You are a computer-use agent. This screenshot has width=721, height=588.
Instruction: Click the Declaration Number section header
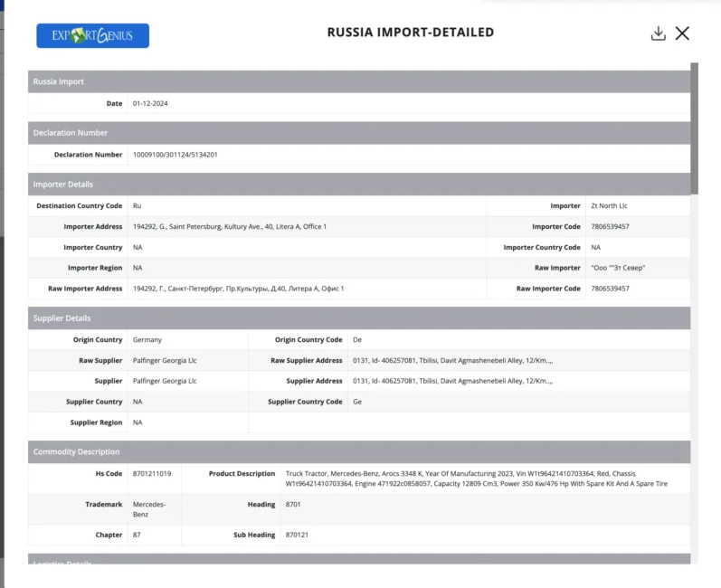(x=359, y=132)
